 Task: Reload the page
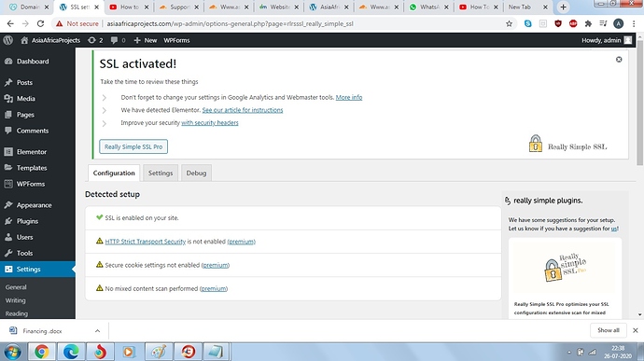point(40,24)
